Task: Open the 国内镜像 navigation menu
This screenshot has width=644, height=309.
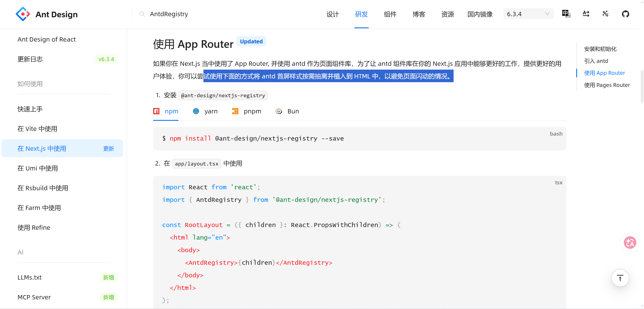Action: click(x=480, y=14)
